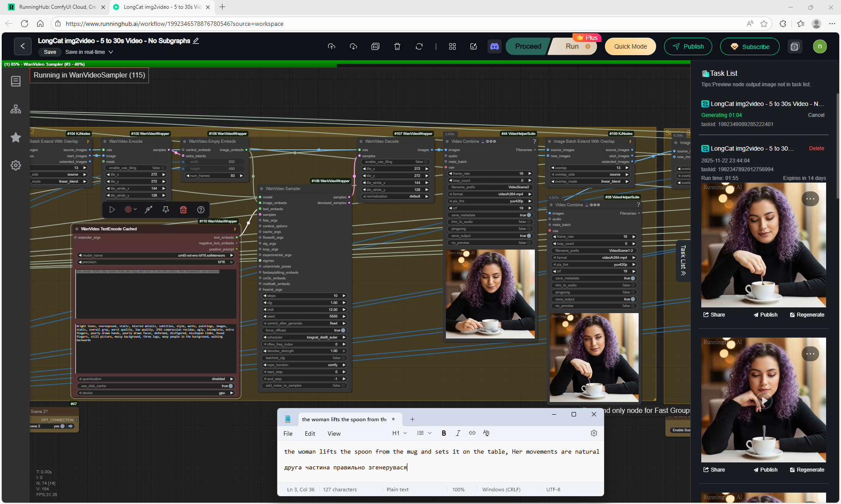841x504 pixels.
Task: Click the node color swatch in the node toolbar
Action: coord(128,210)
